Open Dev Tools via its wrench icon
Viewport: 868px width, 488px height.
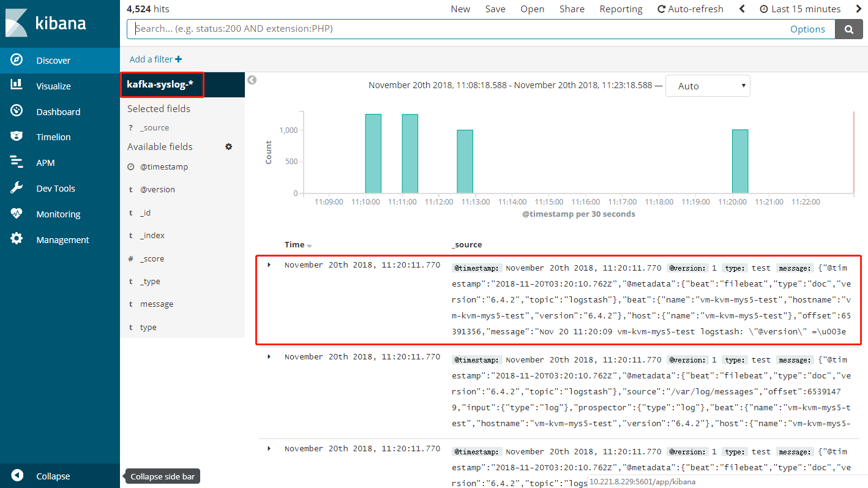click(17, 188)
